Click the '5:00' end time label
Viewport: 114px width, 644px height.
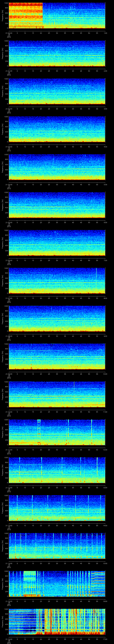(x=105, y=184)
